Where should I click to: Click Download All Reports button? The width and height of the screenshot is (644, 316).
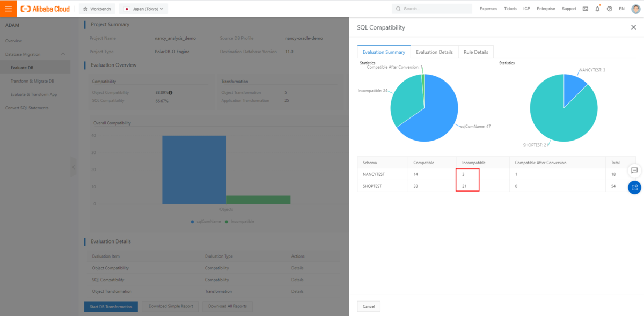(x=228, y=306)
